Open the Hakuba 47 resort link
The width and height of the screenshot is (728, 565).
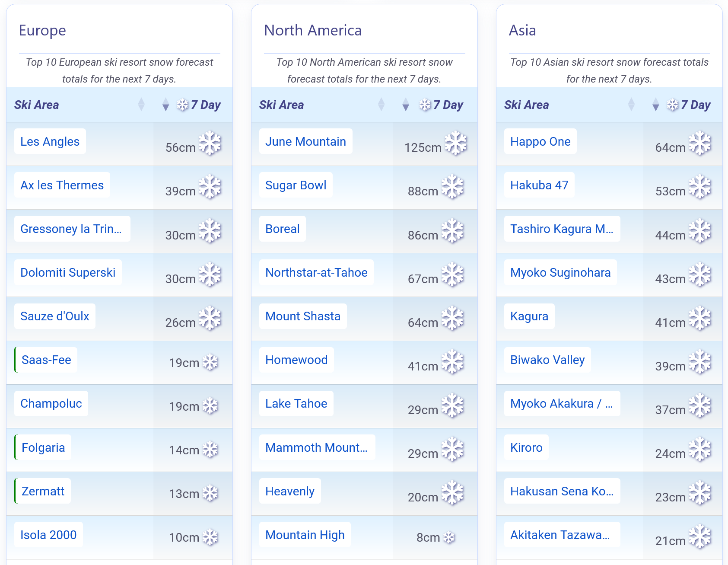click(x=539, y=185)
